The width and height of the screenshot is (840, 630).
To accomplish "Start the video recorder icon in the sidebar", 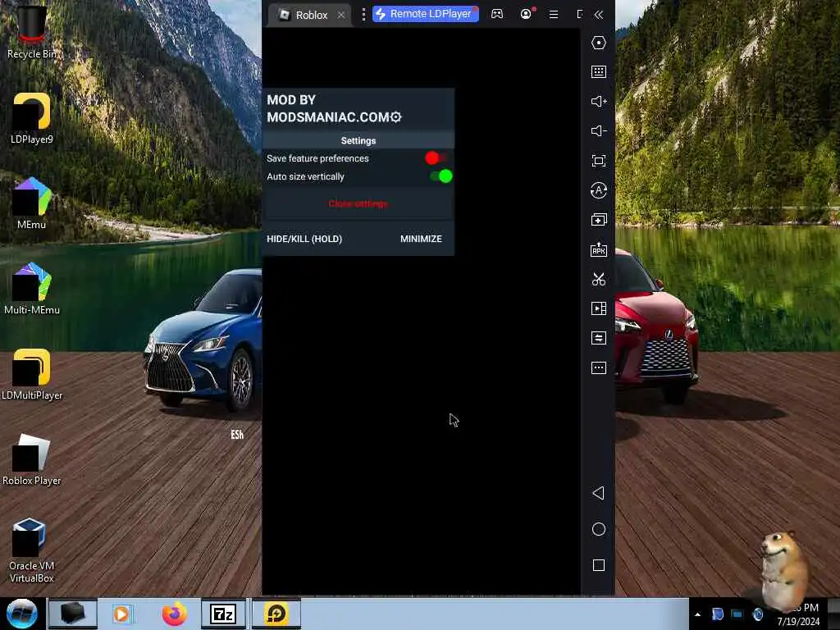I will [598, 308].
